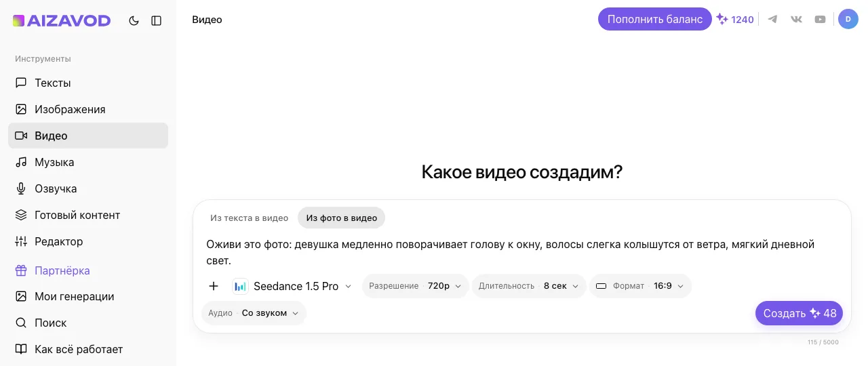
Task: Click the Мои генерации image icon
Action: pos(21,296)
